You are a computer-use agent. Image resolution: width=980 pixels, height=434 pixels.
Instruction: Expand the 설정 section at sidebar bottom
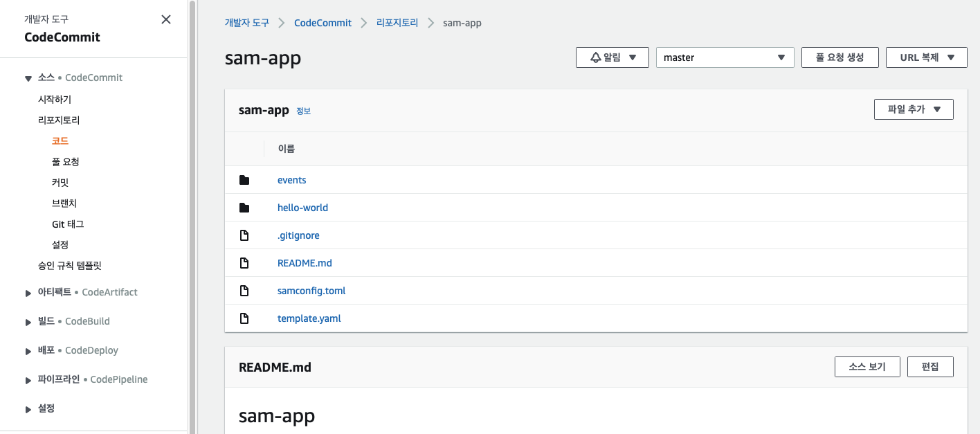click(x=28, y=409)
